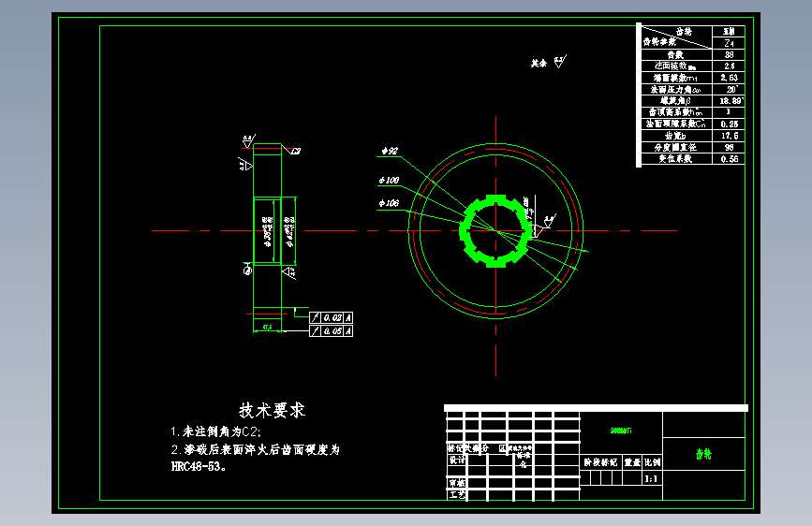Select the 螺旋角β parameter label
Image resolution: width=812 pixels, height=526 pixels.
[676, 100]
